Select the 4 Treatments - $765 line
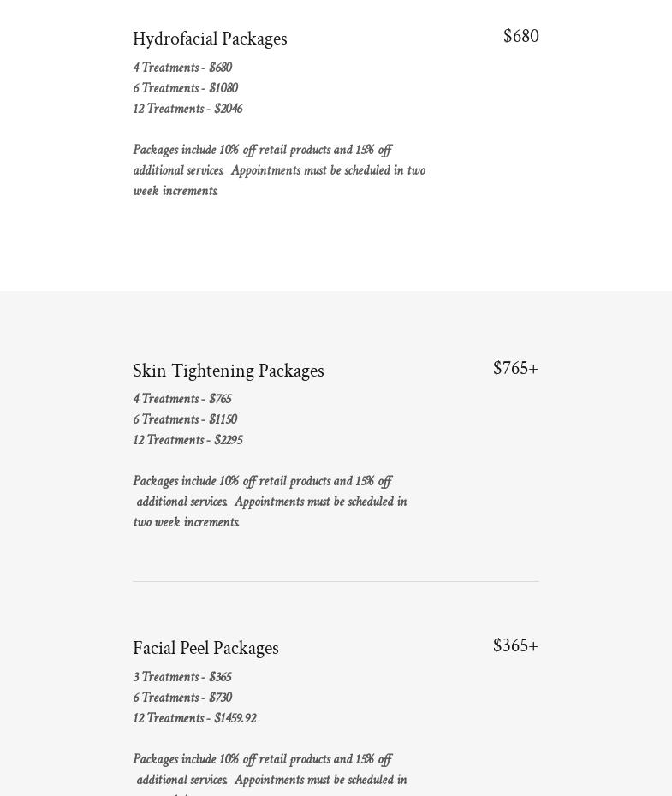This screenshot has width=672, height=796. tap(181, 400)
